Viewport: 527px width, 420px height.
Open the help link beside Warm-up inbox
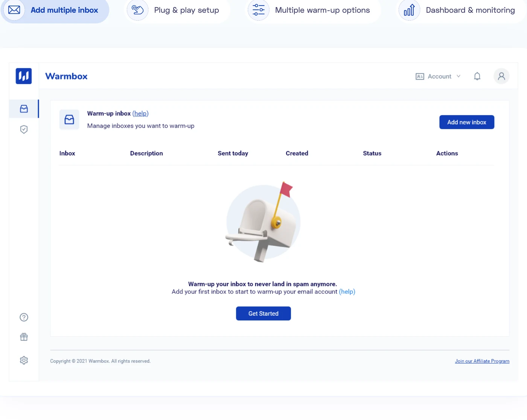click(140, 114)
